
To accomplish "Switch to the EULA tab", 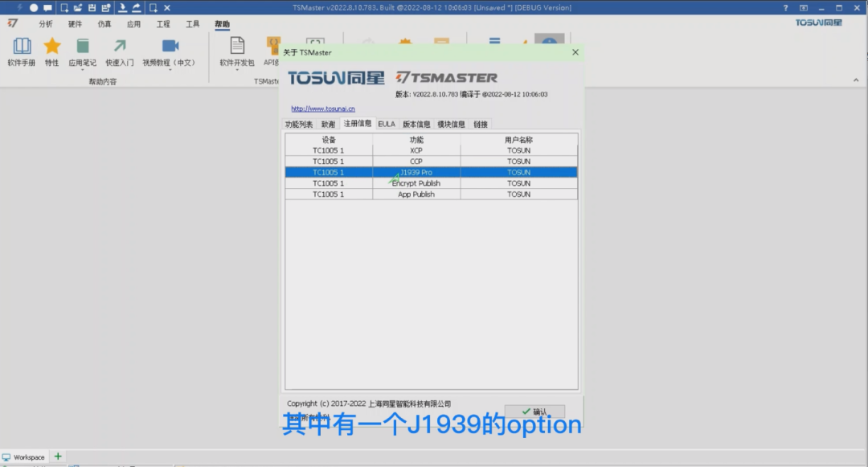I will tap(387, 124).
